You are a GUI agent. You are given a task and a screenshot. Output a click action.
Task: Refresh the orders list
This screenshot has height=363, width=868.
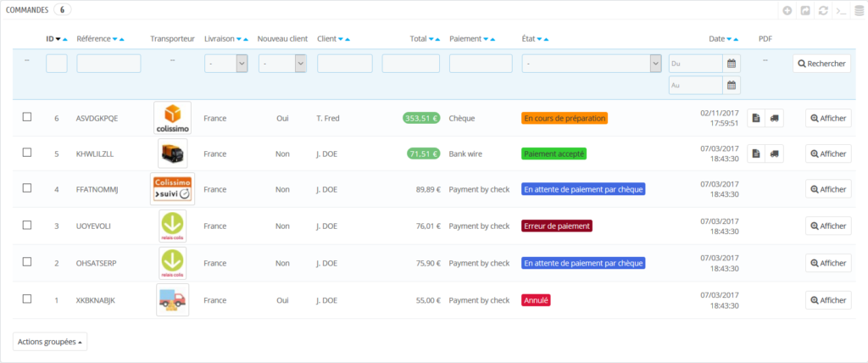click(822, 11)
